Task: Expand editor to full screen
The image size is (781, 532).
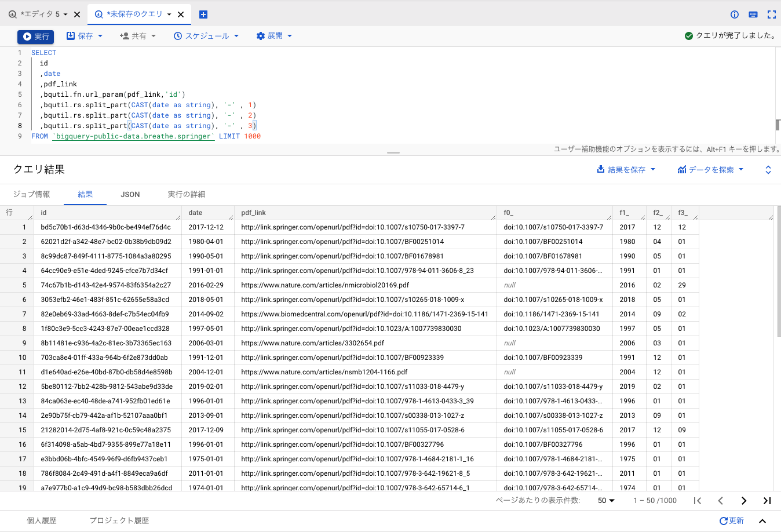Action: [x=771, y=14]
